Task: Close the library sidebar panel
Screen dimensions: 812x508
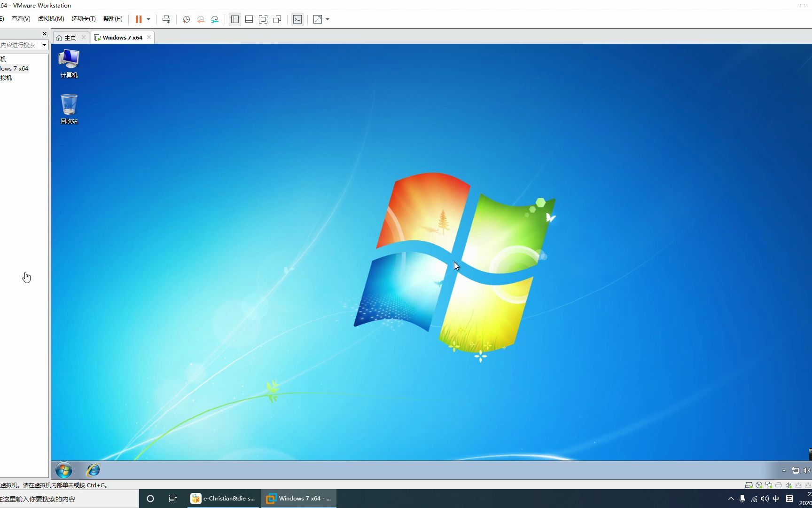Action: pos(45,34)
